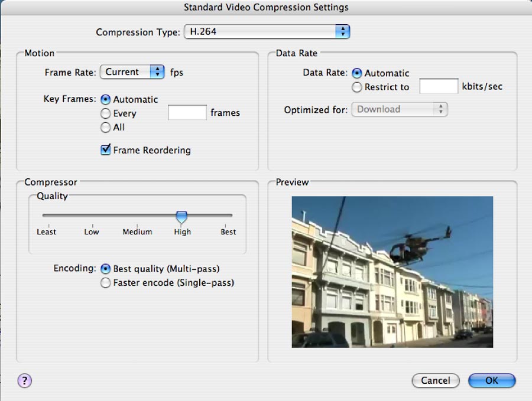532x401 pixels.
Task: Select Automatic data rate option
Action: pyautogui.click(x=357, y=73)
